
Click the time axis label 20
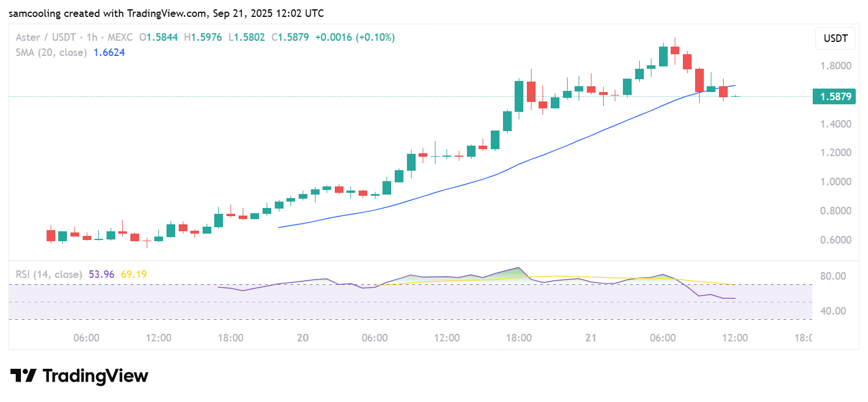tap(302, 338)
